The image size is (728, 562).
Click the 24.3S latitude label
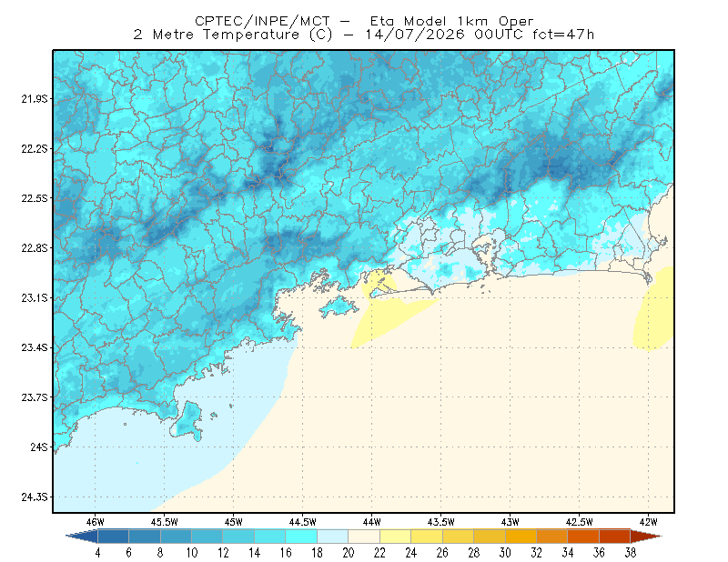pyautogui.click(x=35, y=497)
